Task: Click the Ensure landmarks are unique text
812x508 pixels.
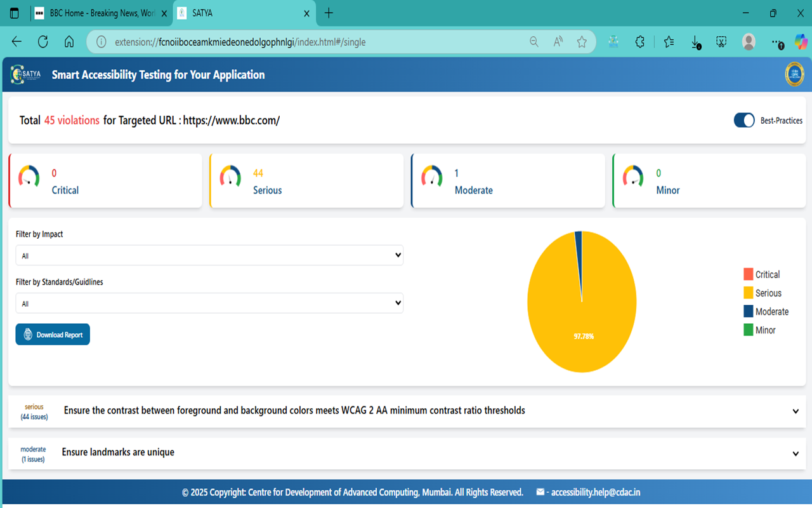Action: (x=118, y=452)
